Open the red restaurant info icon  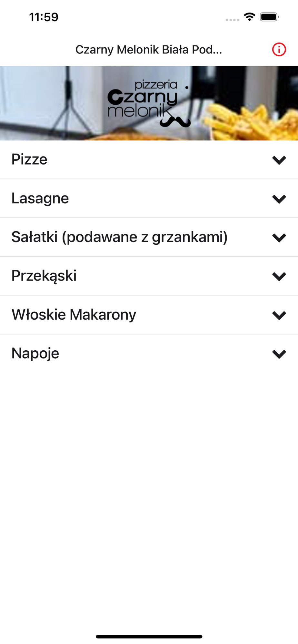pos(279,50)
